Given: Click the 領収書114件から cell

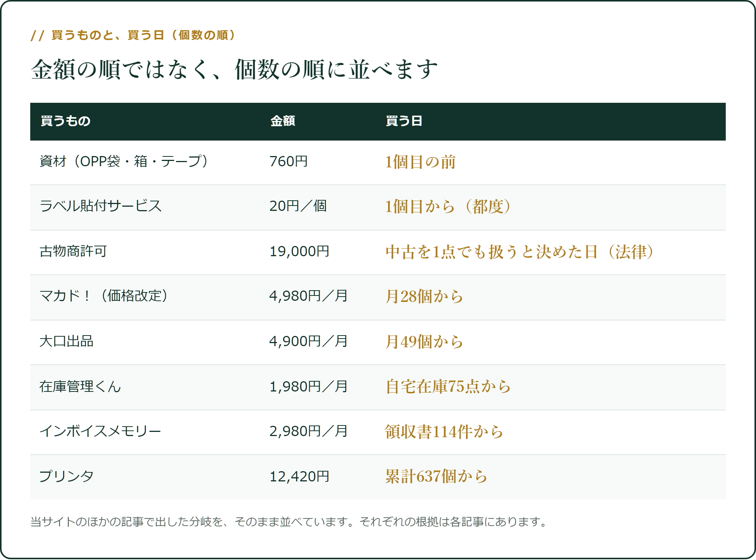Looking at the screenshot, I should 444,432.
